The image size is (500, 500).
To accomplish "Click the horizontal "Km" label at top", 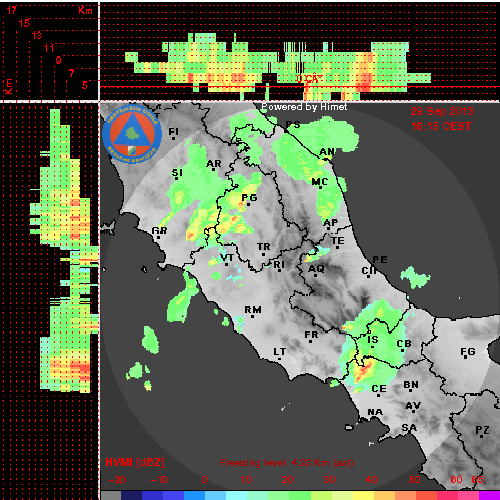I will 85,10.
